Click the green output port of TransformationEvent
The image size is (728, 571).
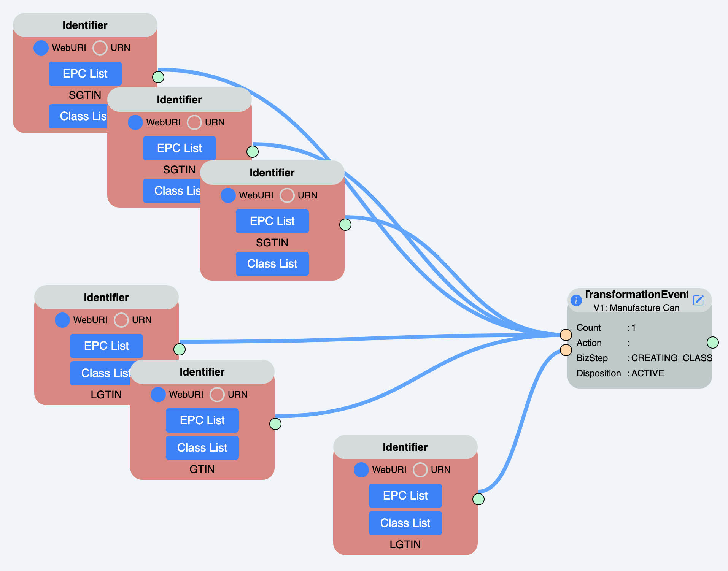(712, 343)
